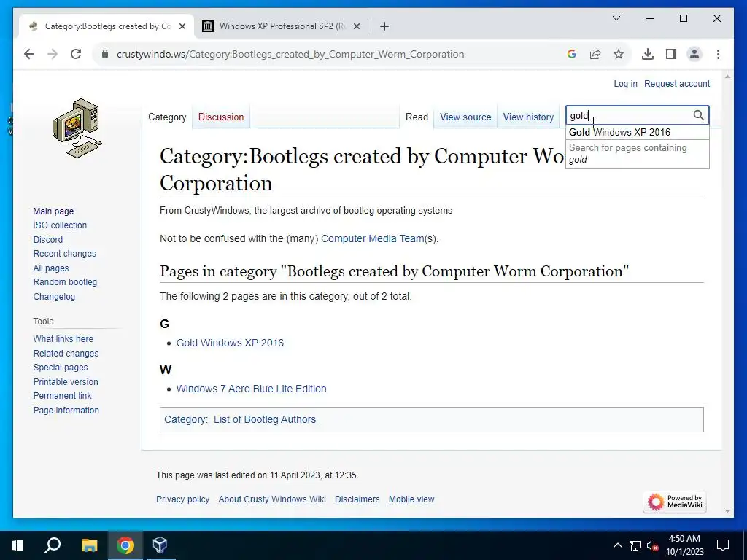This screenshot has height=560, width=747.
Task: Click the share page icon
Action: coord(595,54)
